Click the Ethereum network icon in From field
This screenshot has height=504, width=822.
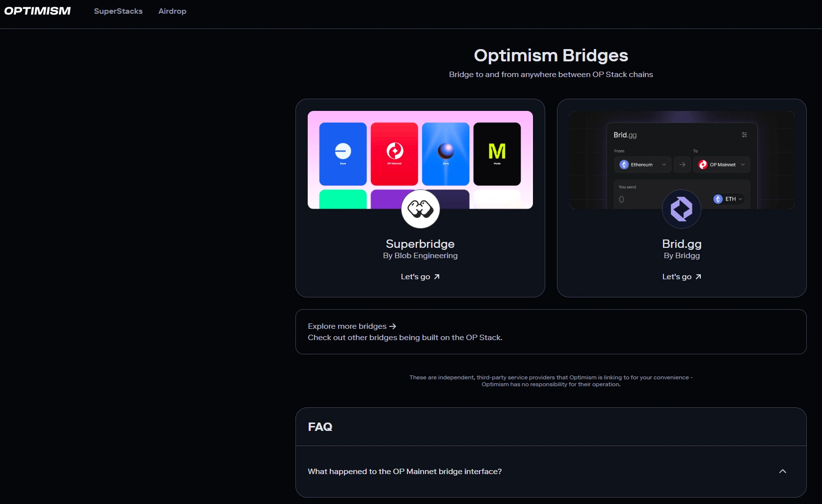[x=624, y=164]
